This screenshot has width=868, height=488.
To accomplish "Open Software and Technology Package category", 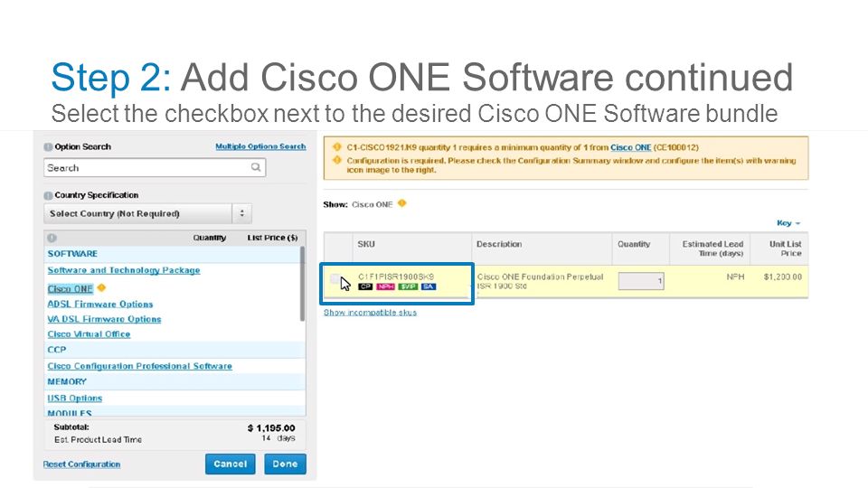I will pos(124,270).
